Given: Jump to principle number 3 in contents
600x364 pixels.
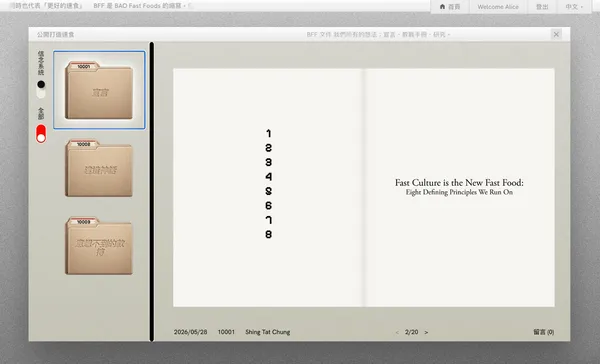Looking at the screenshot, I should [x=269, y=162].
